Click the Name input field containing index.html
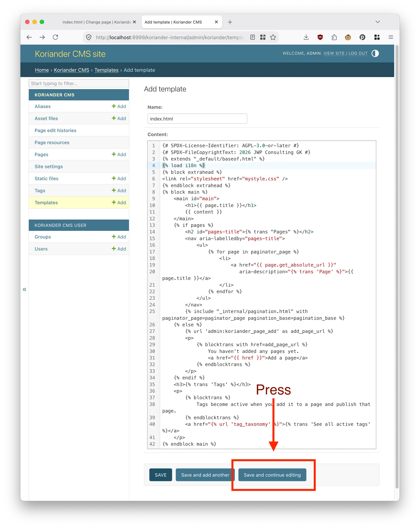This screenshot has height=528, width=420. pos(197,119)
